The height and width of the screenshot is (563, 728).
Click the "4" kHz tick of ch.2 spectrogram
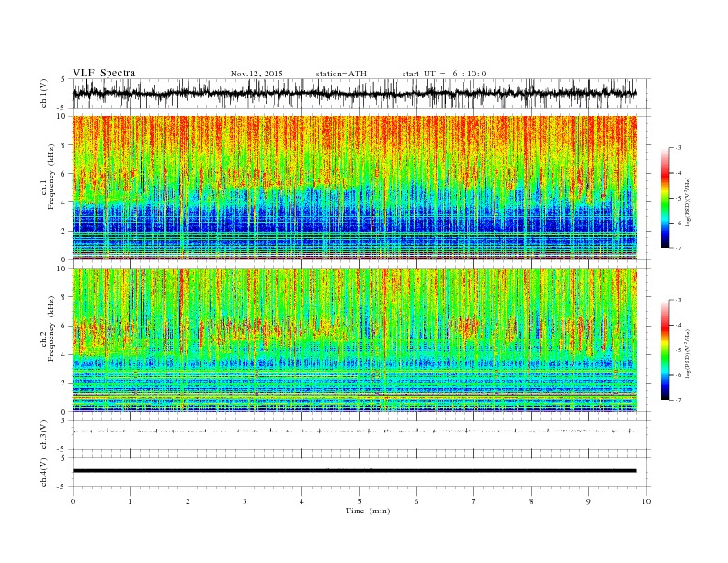point(65,354)
